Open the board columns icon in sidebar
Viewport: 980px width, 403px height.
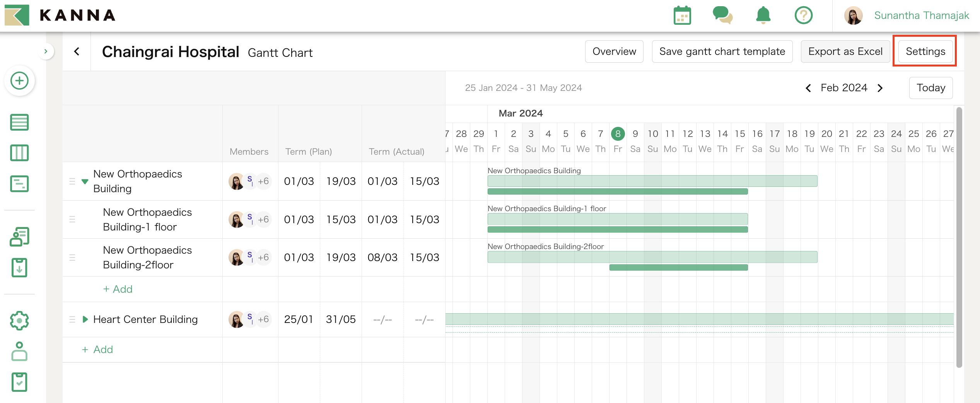tap(19, 153)
